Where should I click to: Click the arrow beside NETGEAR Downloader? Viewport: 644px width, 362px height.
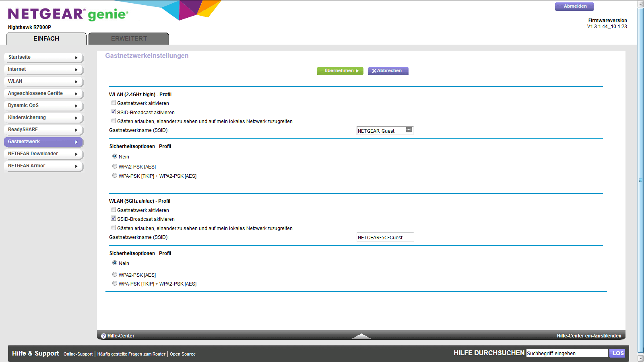pyautogui.click(x=76, y=154)
